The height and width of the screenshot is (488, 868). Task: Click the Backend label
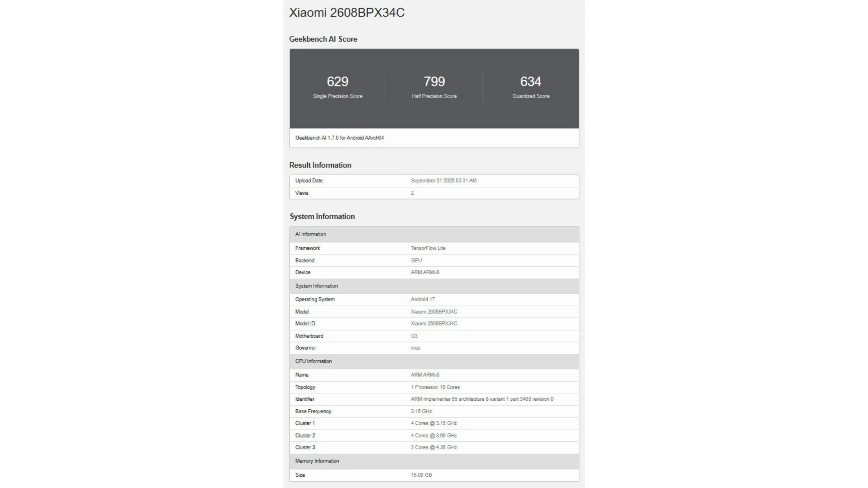[305, 261]
